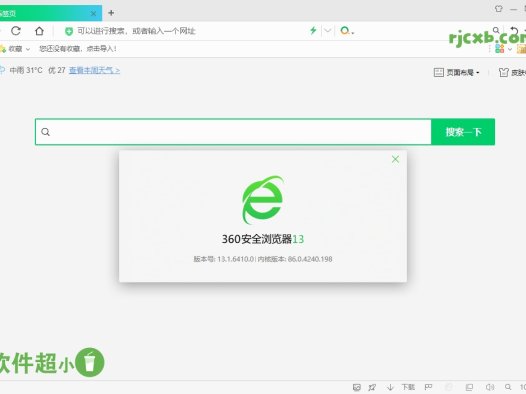The image size is (526, 394).
Task: Click the zoom magnifier in the status bar
Action: coord(508,387)
